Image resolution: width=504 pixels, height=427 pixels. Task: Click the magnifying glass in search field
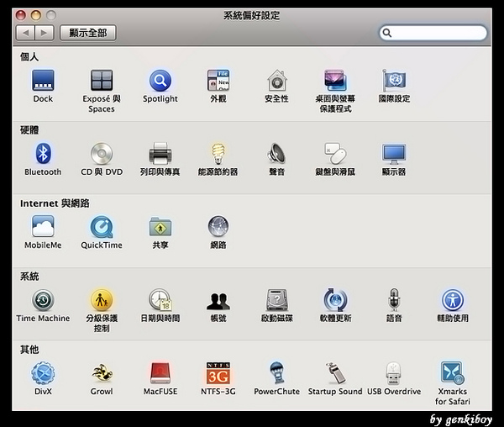(x=387, y=33)
